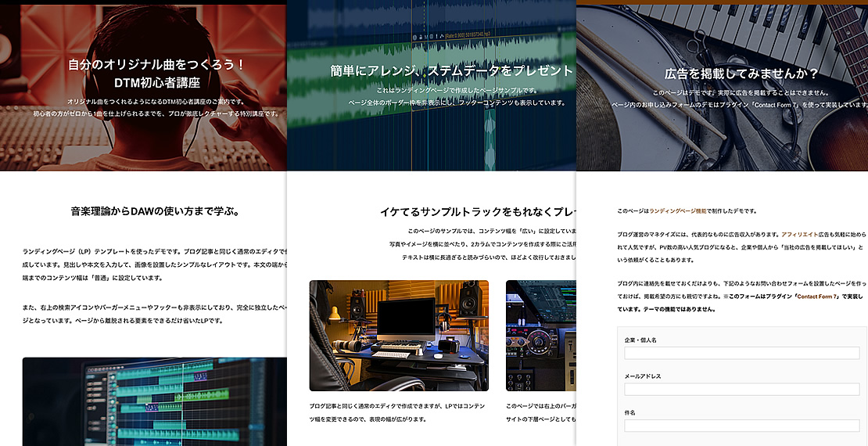Click the 企業・個人名 form label
This screenshot has width=868, height=446.
point(640,340)
